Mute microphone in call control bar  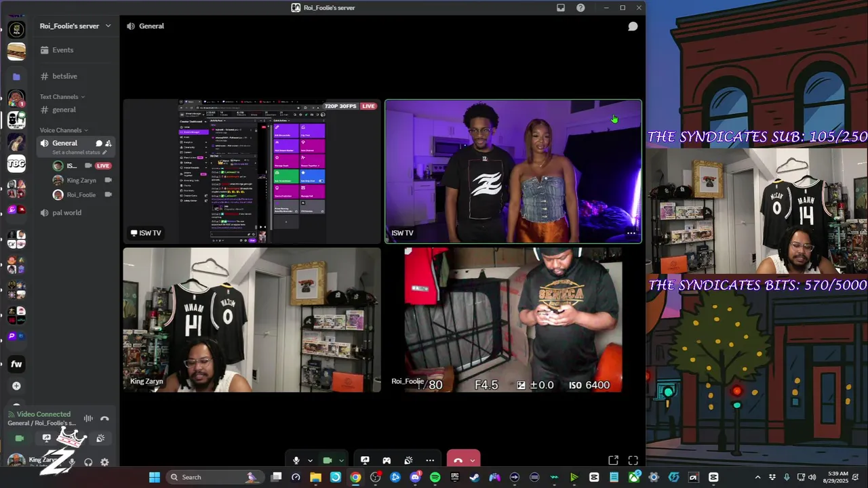point(296,461)
